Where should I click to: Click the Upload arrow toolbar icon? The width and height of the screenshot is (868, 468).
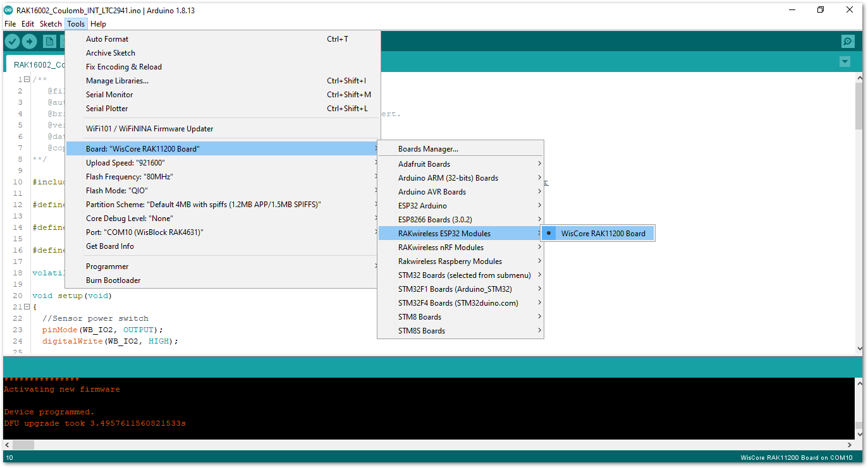30,42
